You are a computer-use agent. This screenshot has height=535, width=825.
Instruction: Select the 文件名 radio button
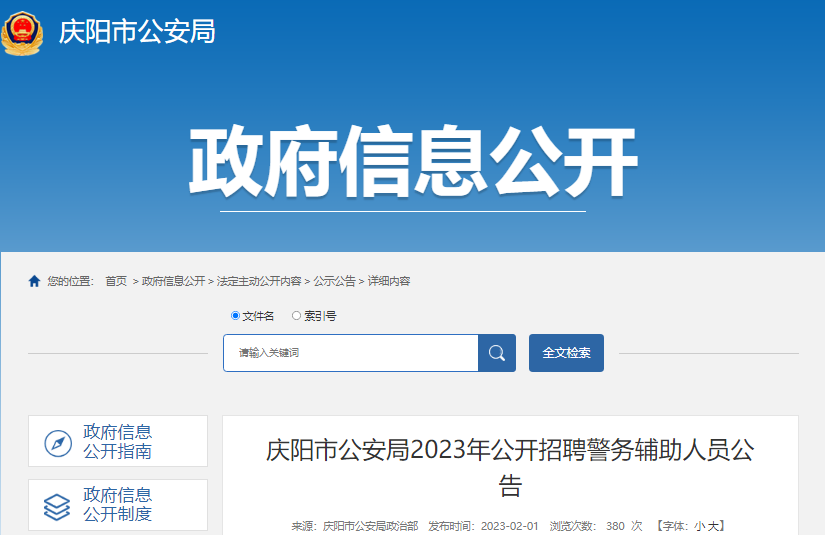pos(235,316)
